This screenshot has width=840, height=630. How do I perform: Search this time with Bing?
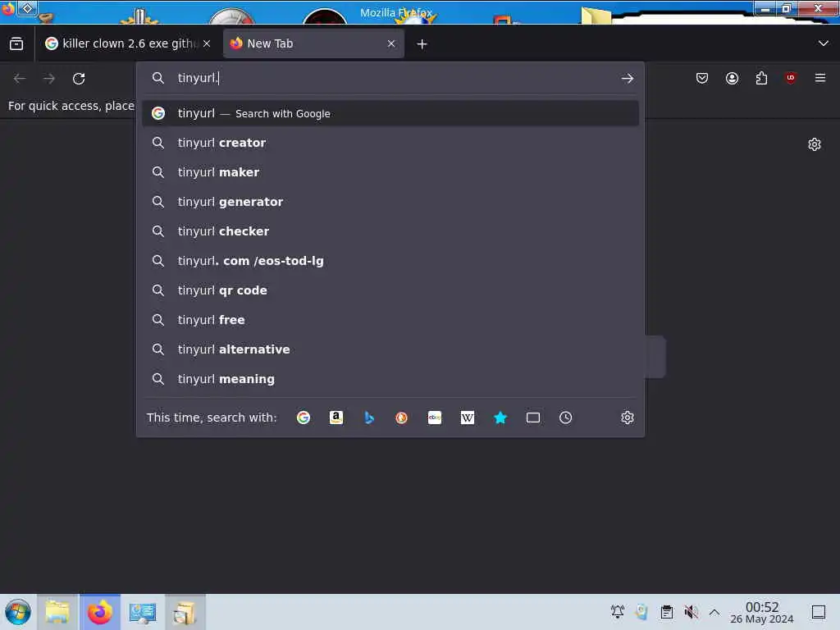pos(368,418)
